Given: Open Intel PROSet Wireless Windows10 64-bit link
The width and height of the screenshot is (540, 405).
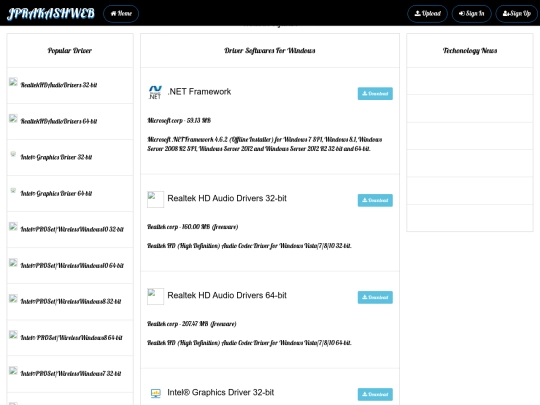Looking at the screenshot, I should (72, 266).
